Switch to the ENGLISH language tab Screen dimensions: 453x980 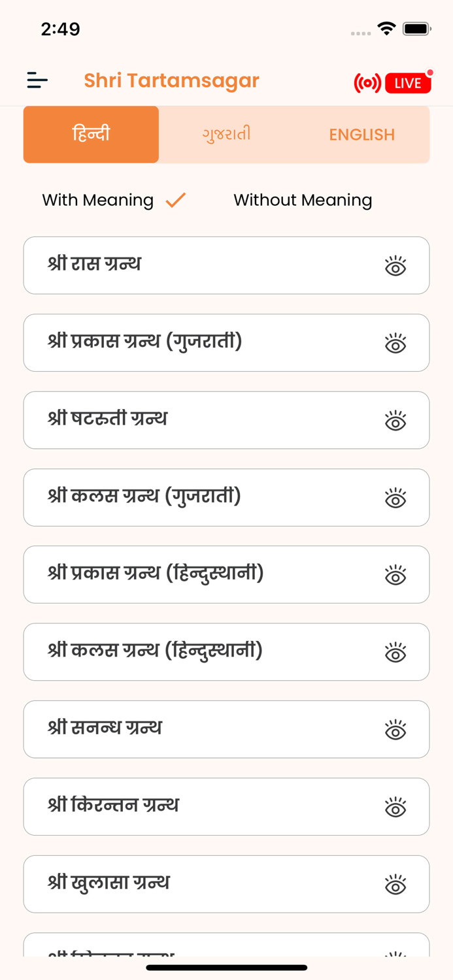tap(361, 134)
